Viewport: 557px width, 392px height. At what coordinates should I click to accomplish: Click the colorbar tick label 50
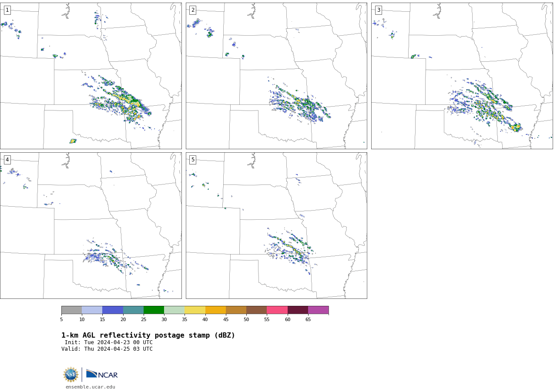[x=246, y=320]
